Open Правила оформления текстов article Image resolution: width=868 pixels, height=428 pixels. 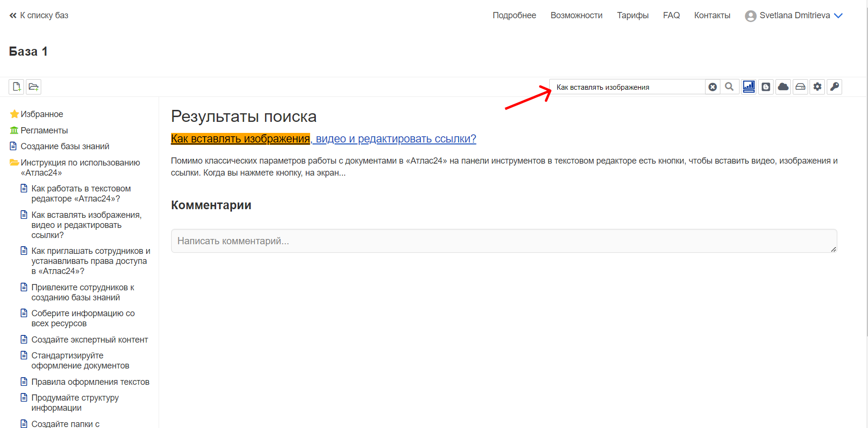(x=90, y=382)
